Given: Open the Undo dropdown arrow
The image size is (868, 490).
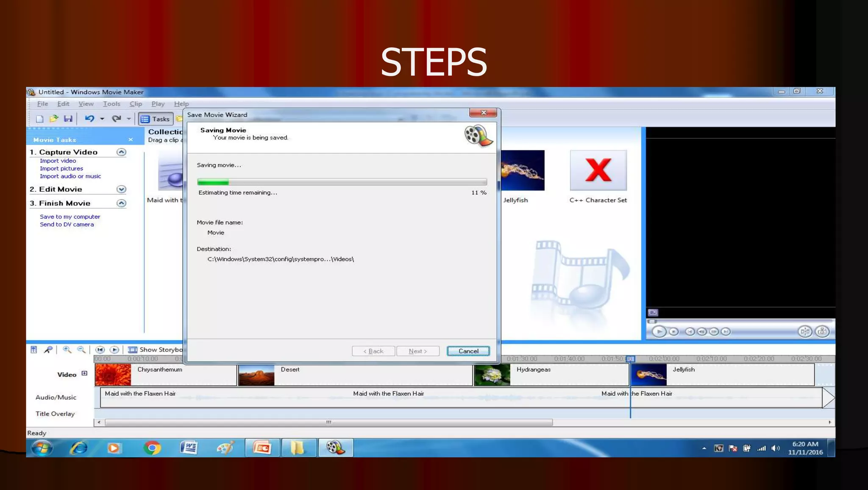Looking at the screenshot, I should [x=102, y=119].
